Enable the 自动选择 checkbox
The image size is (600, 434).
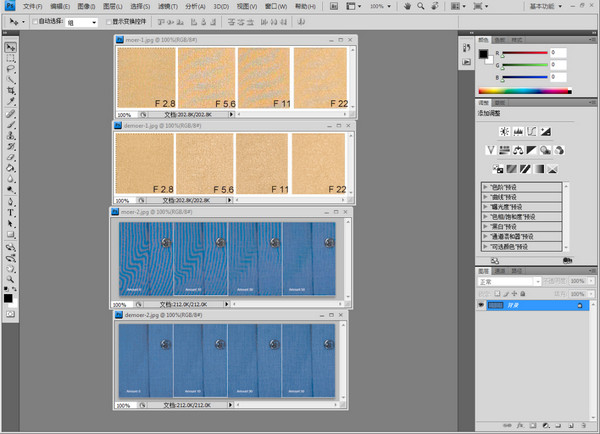[36, 21]
